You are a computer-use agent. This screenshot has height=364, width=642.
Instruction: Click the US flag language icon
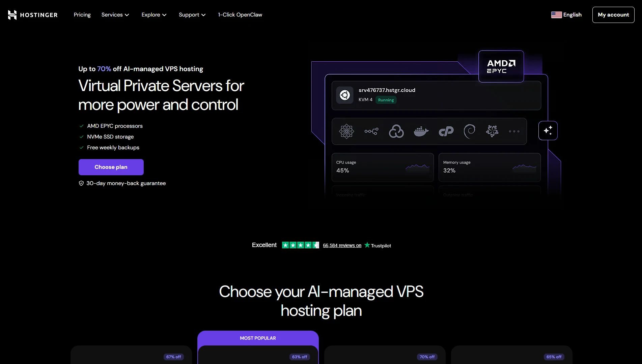pyautogui.click(x=556, y=15)
